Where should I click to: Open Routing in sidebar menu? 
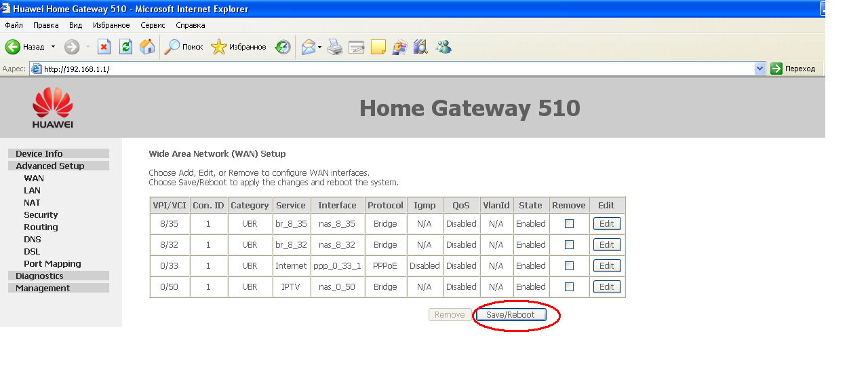41,227
